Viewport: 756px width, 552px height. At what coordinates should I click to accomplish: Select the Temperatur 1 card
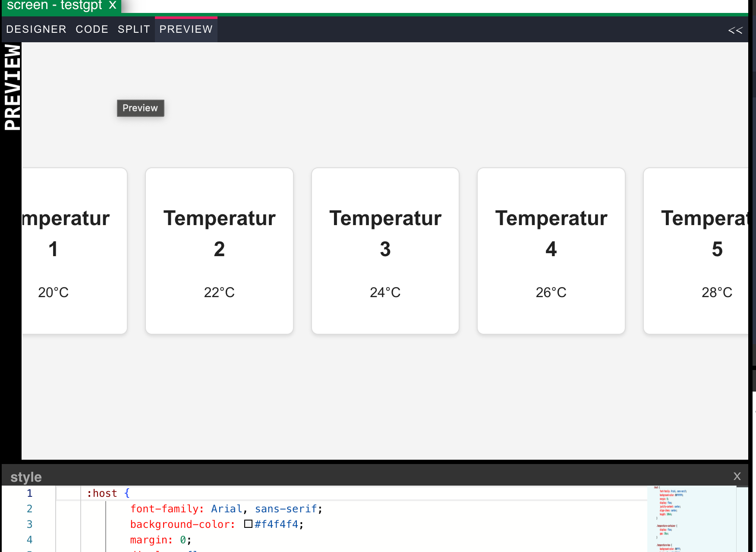[x=73, y=251]
